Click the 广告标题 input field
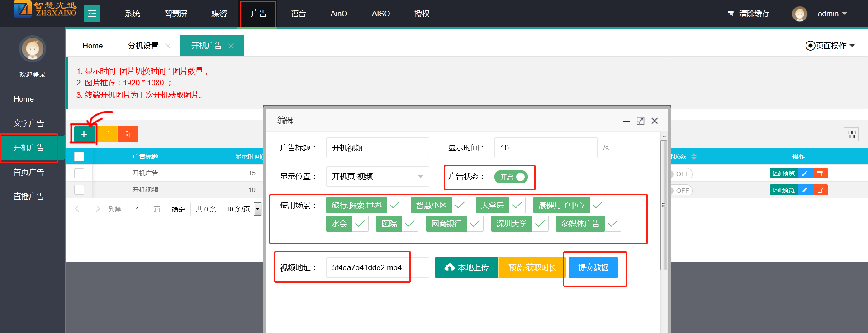This screenshot has width=868, height=333. pos(377,148)
